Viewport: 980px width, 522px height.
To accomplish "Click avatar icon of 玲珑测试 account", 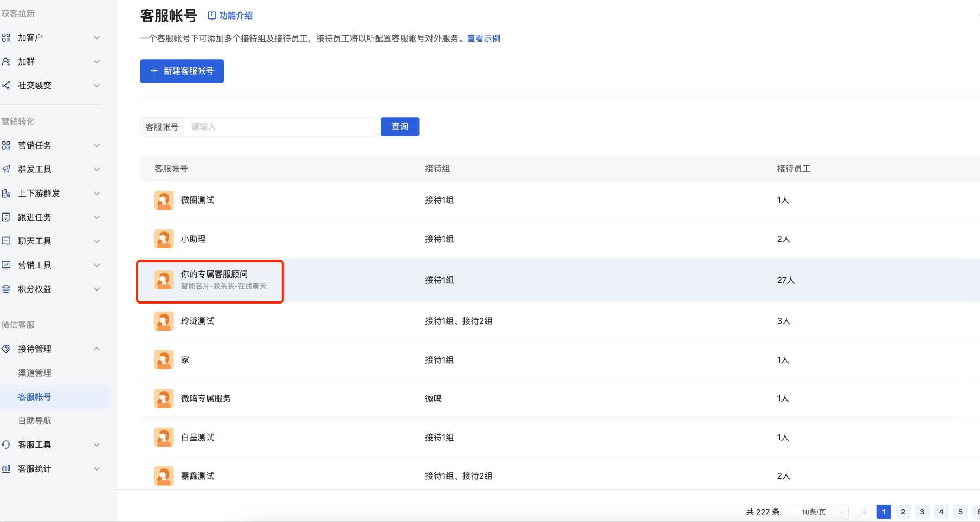I will tap(164, 321).
